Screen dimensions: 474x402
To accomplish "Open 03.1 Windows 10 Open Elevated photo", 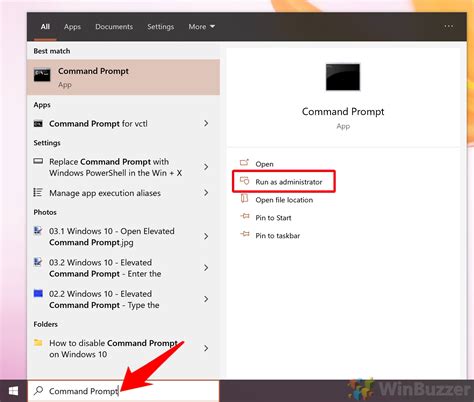I will (123, 237).
